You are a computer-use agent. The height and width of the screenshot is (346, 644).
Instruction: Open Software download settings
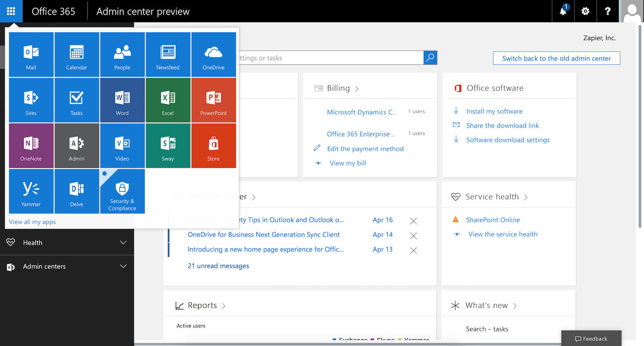click(508, 140)
